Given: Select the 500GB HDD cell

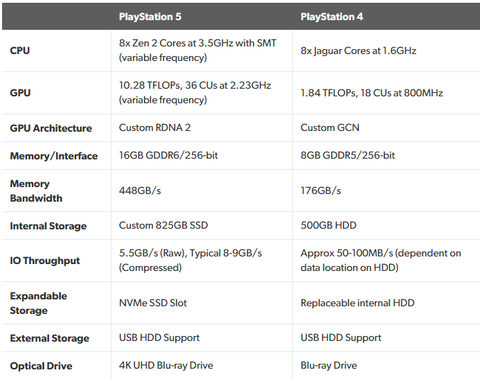Looking at the screenshot, I should coord(328,225).
